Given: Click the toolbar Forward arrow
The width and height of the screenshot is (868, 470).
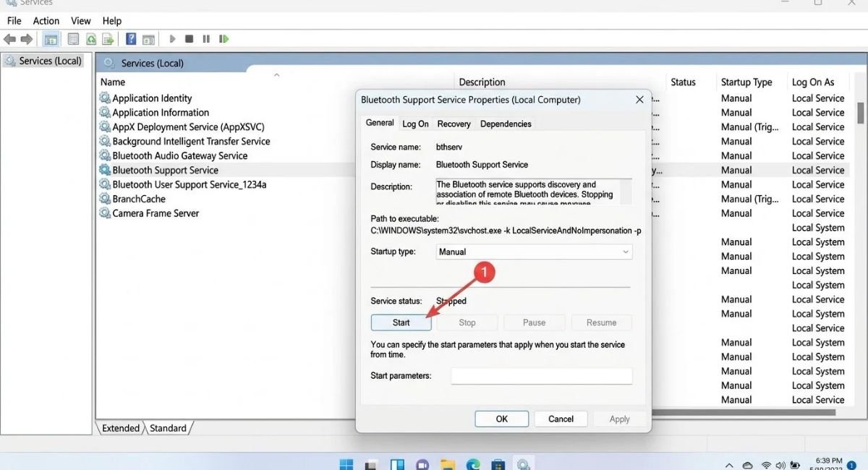Looking at the screenshot, I should (26, 39).
